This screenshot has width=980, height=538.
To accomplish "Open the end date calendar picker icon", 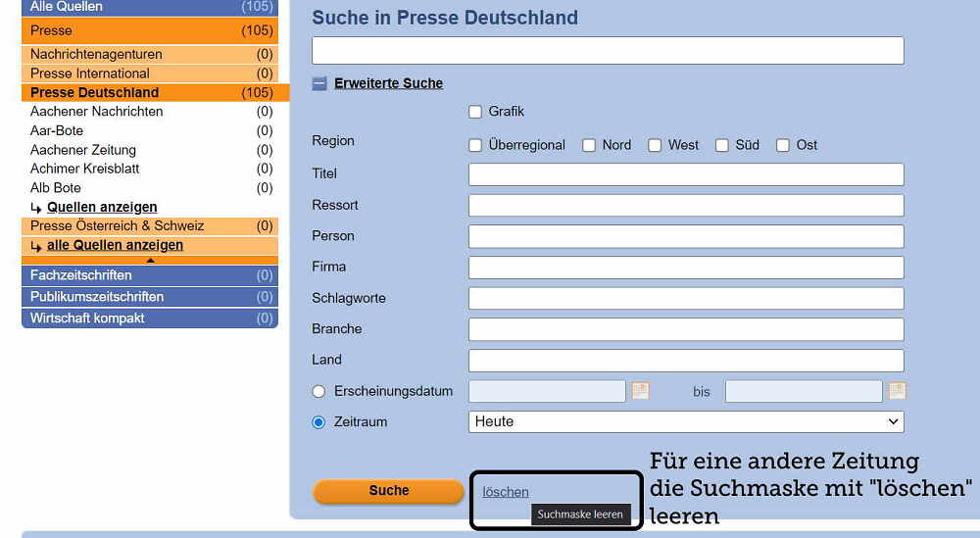I will [x=897, y=391].
